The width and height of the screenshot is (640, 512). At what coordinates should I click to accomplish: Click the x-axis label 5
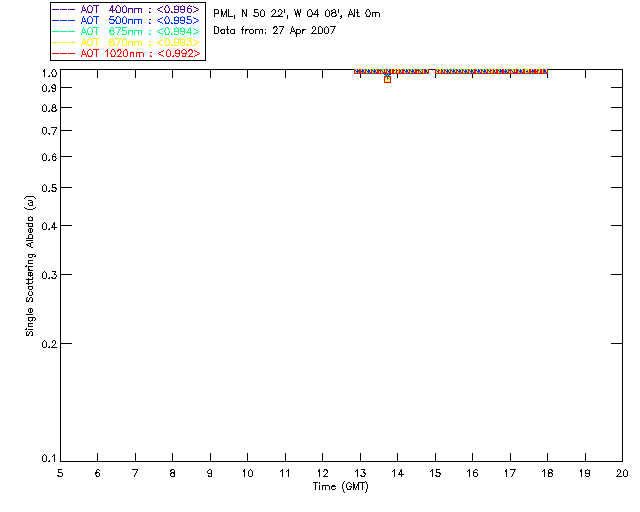(60, 473)
